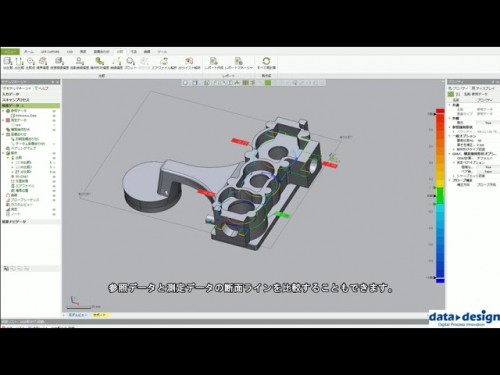Viewport: 500px width, 375px height.
Task: Select the 2D比較 tool in ribbon
Action: pyautogui.click(x=19, y=63)
